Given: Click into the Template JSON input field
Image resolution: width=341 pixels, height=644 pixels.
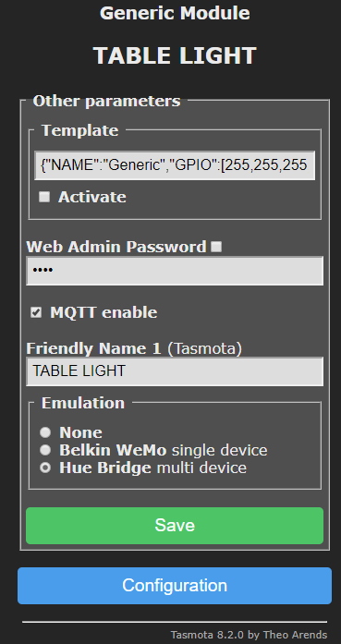Looking at the screenshot, I should pos(175,165).
